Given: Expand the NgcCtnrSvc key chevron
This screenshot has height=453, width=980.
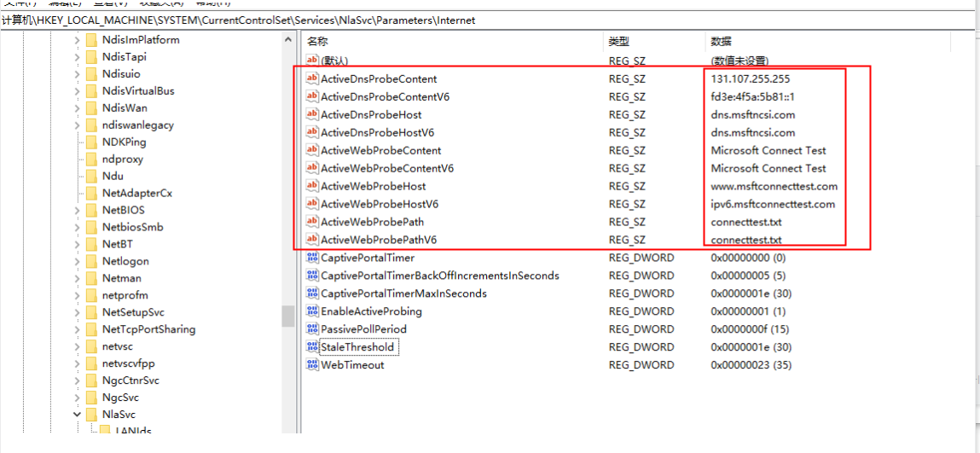Looking at the screenshot, I should tap(76, 380).
